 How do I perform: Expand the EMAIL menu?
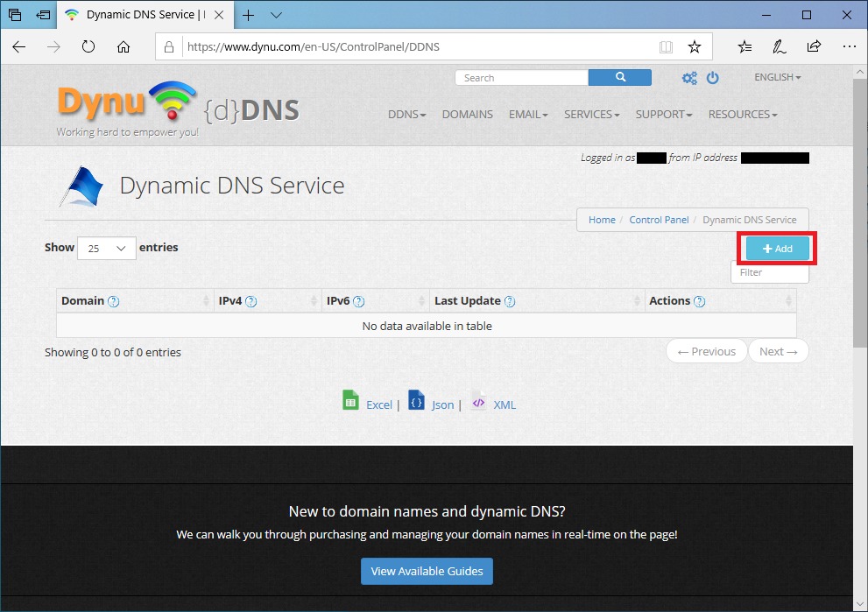coord(528,115)
